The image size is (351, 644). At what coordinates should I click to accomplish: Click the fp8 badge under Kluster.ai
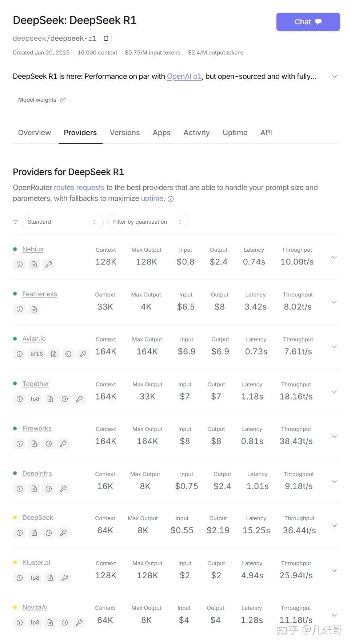pos(35,578)
